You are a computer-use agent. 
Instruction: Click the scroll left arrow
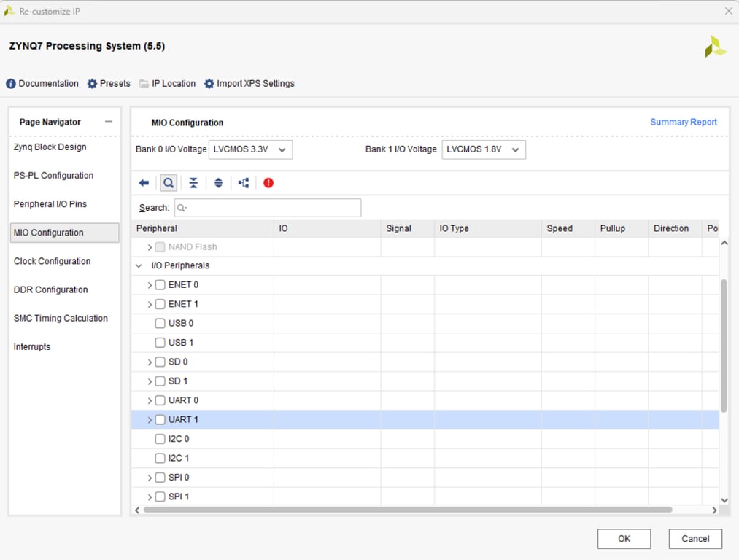(137, 510)
